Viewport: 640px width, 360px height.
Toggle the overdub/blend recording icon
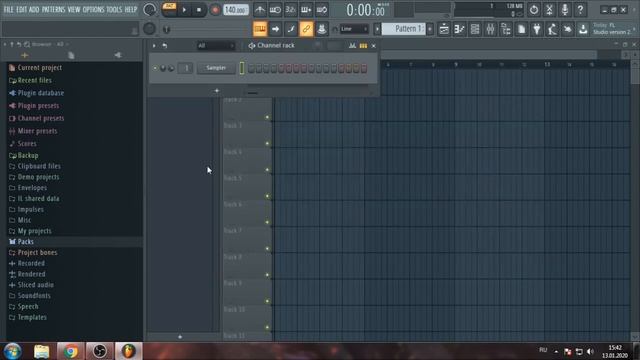point(306,10)
